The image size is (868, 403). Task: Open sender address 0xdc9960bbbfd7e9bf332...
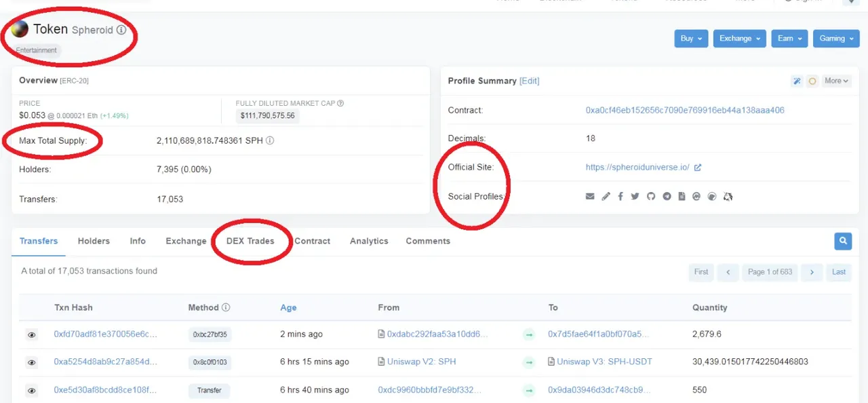pyautogui.click(x=429, y=390)
